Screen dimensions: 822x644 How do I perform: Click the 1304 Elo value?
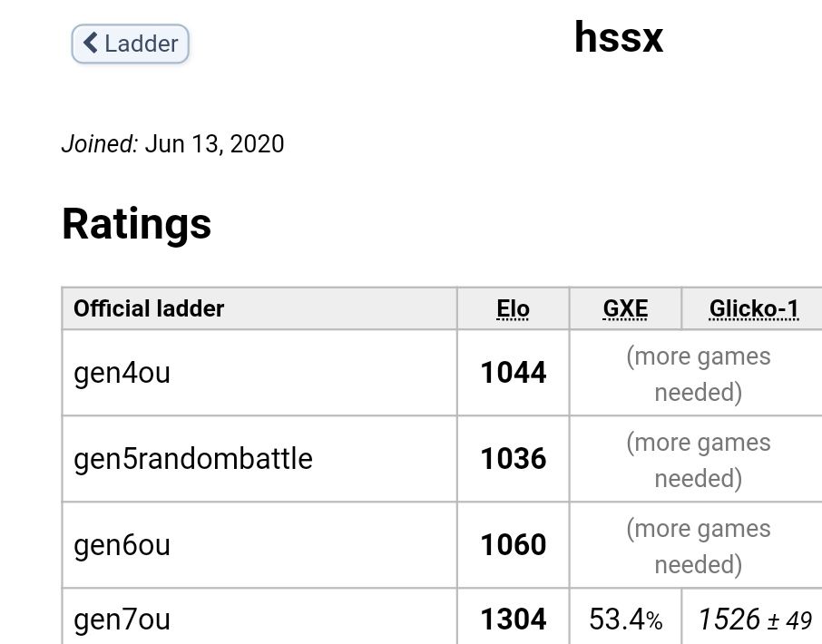(514, 620)
